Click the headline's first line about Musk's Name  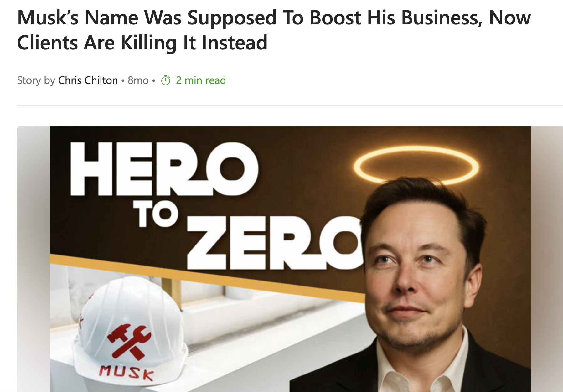(x=274, y=18)
